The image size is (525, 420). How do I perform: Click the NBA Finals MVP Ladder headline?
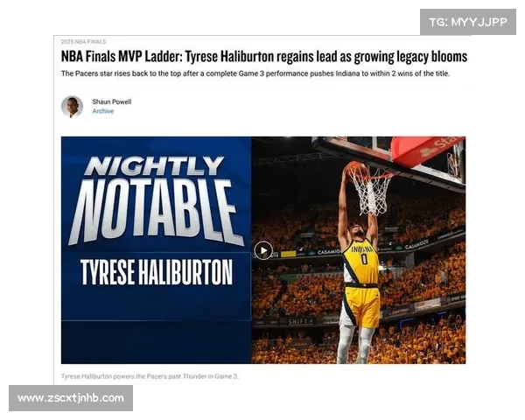coord(264,56)
